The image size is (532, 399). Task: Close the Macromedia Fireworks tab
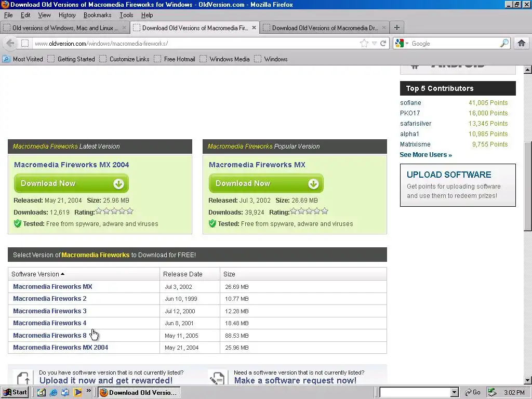(x=254, y=28)
